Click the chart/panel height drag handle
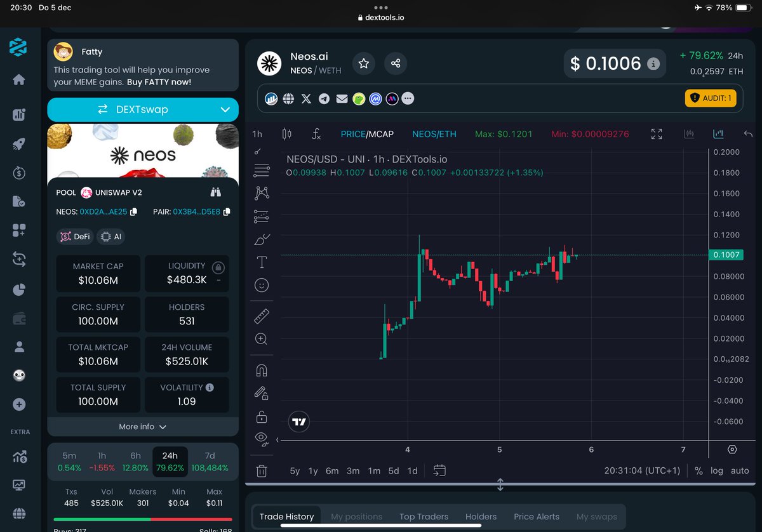The width and height of the screenshot is (762, 532). (x=500, y=484)
